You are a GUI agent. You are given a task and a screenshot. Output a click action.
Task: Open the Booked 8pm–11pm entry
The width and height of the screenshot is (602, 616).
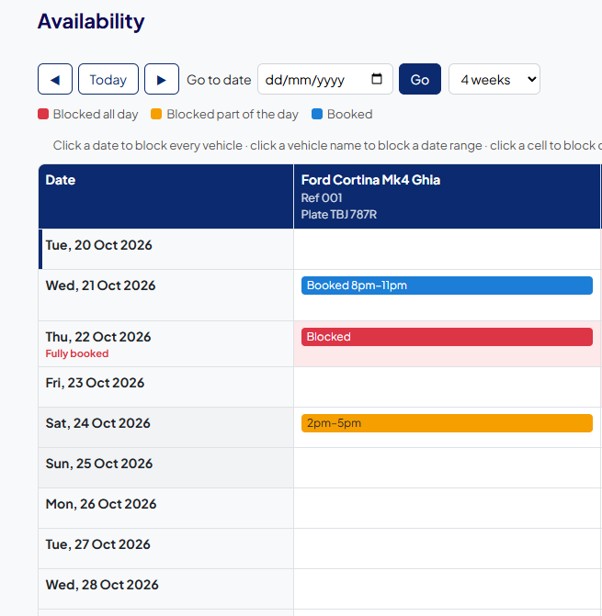pos(447,286)
